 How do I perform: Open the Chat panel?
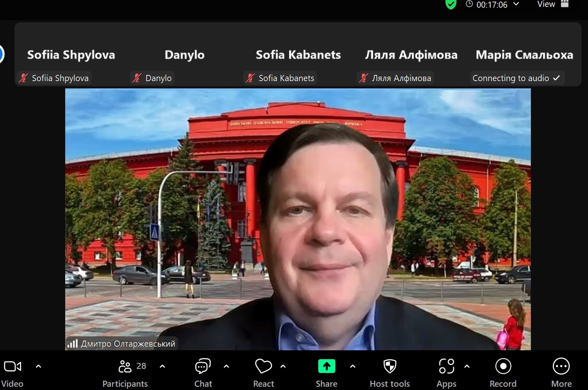pyautogui.click(x=203, y=373)
